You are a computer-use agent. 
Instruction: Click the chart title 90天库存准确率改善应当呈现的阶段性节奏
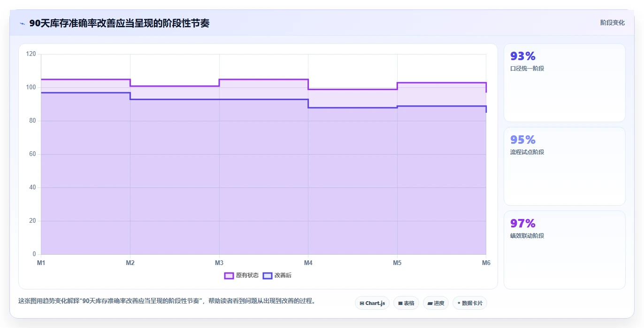coord(119,23)
